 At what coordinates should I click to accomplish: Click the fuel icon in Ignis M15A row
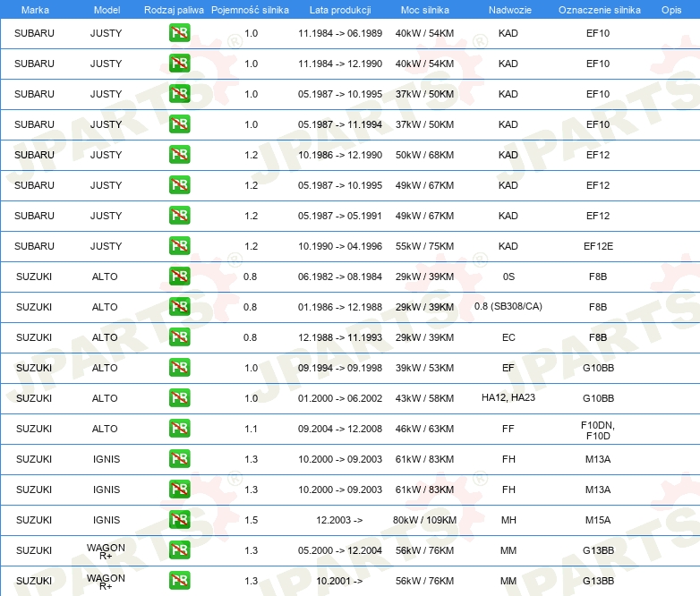(179, 519)
